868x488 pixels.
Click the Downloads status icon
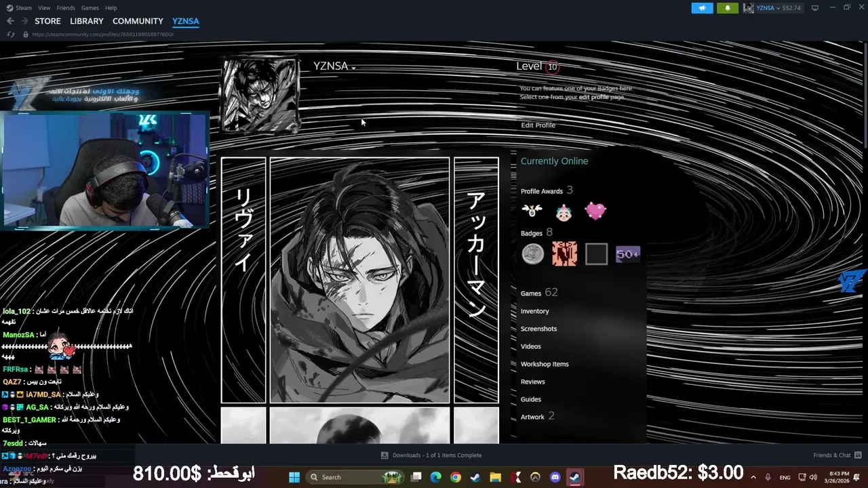[x=384, y=455]
